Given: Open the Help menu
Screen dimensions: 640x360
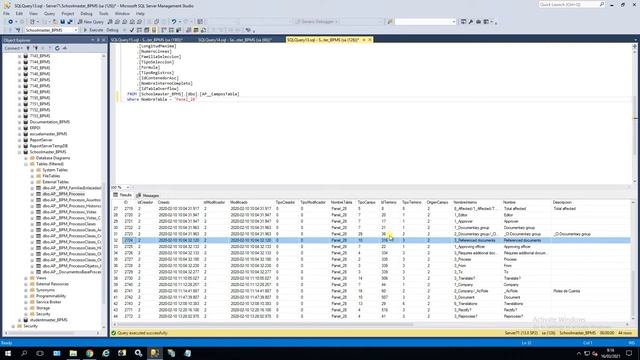Looking at the screenshot, I should click(140, 13).
